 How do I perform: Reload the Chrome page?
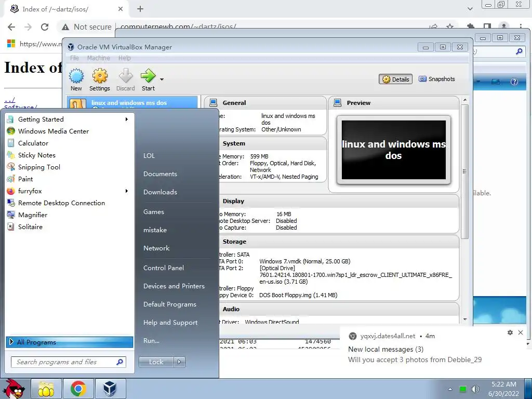(45, 27)
